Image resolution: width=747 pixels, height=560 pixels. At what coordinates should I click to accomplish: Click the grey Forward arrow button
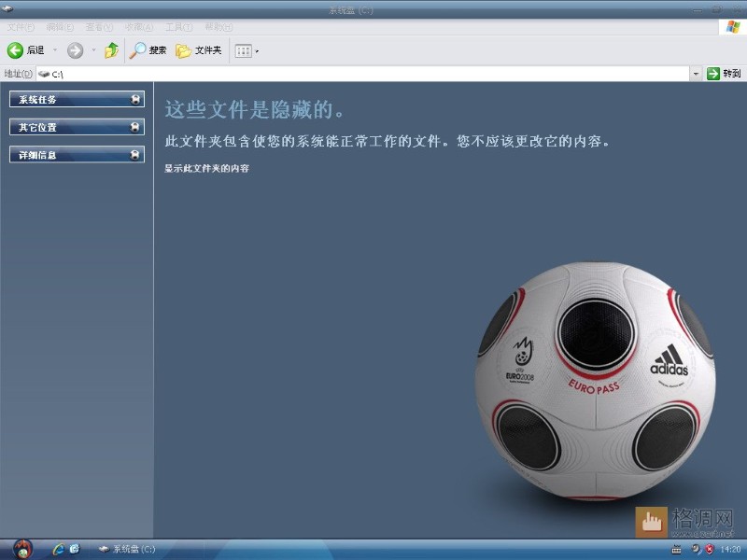pyautogui.click(x=75, y=50)
